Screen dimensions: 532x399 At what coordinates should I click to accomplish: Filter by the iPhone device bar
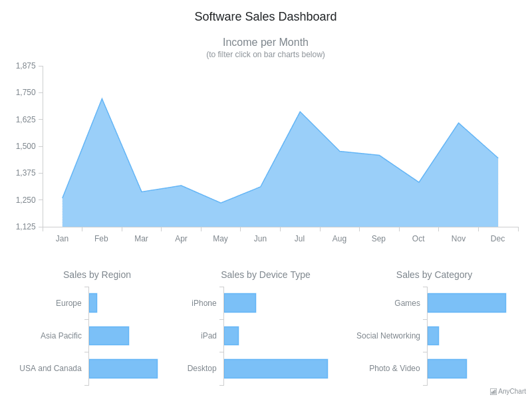pos(239,303)
